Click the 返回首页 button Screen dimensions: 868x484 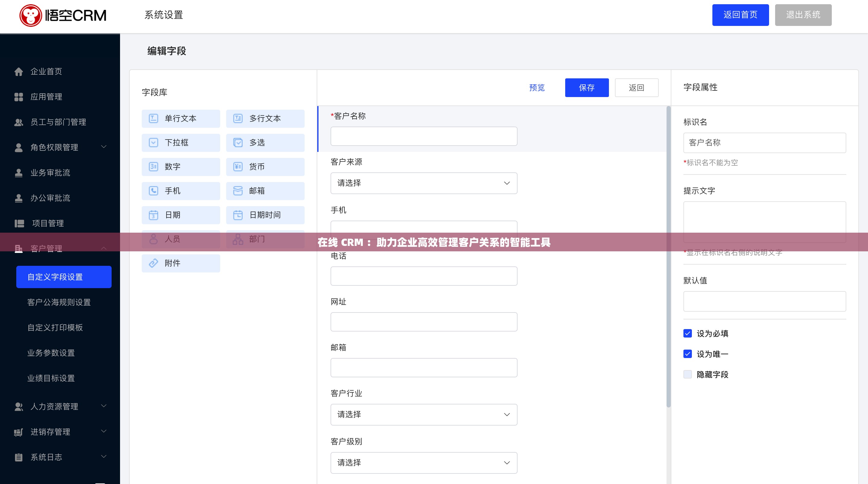740,15
